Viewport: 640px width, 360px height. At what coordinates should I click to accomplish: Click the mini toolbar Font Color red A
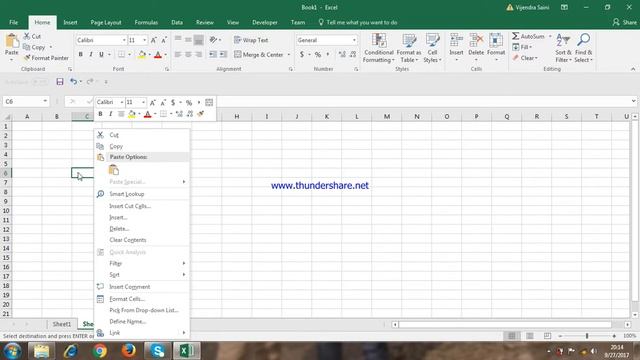[147, 114]
